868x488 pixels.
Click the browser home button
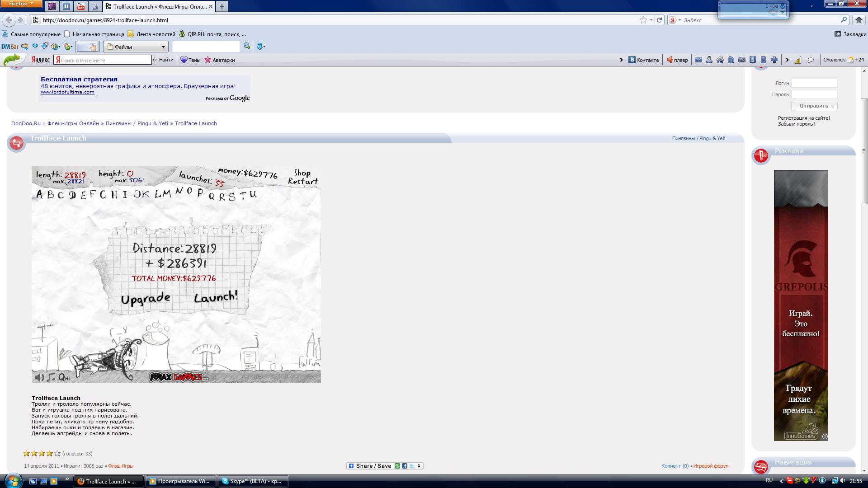859,20
